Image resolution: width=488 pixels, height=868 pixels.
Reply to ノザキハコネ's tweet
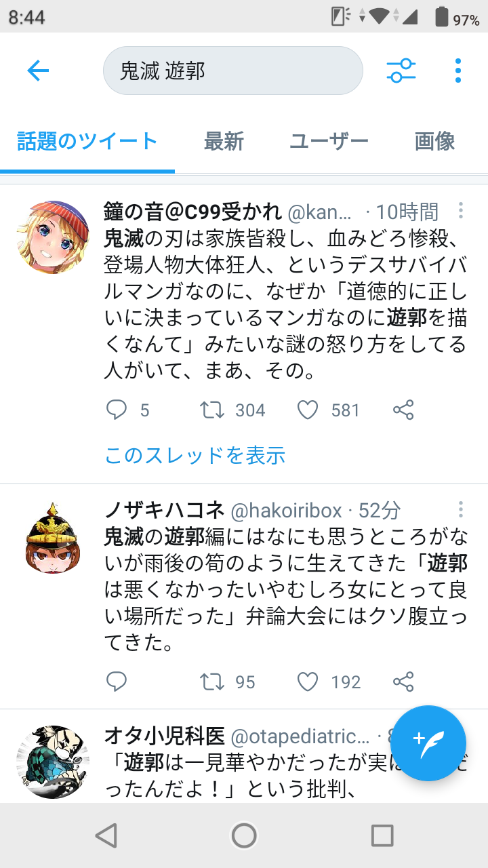(x=117, y=682)
